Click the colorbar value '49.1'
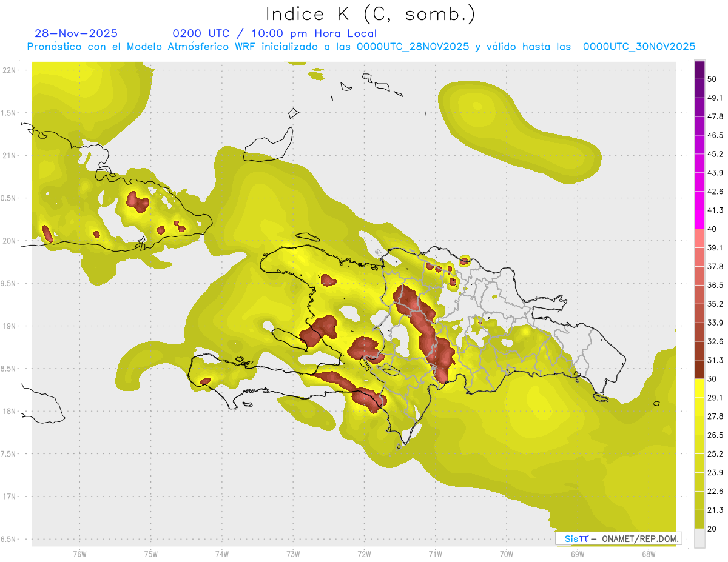Image resolution: width=728 pixels, height=562 pixels. [x=715, y=98]
